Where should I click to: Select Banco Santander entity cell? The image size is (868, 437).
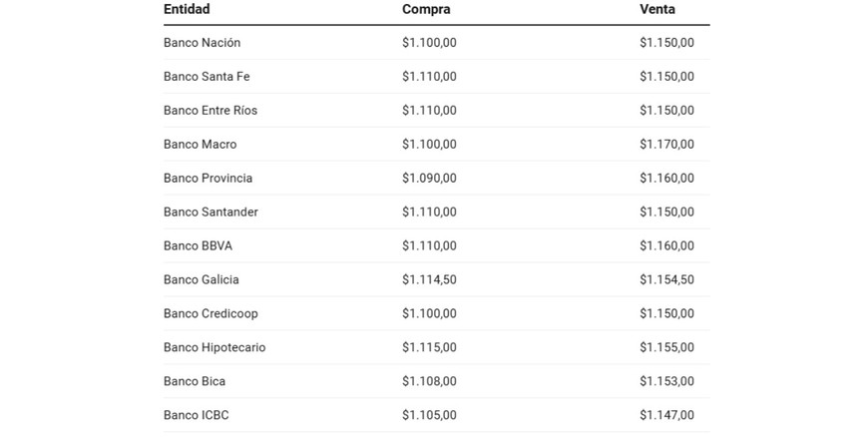coord(211,213)
